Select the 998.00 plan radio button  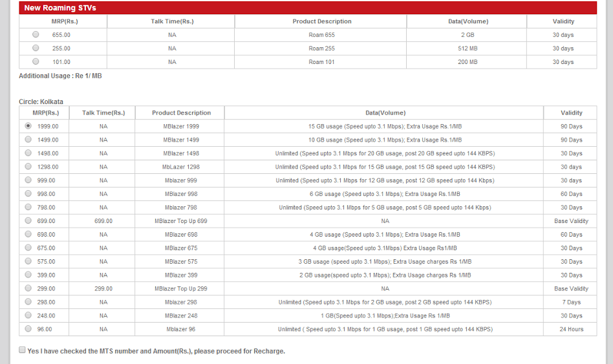click(28, 193)
